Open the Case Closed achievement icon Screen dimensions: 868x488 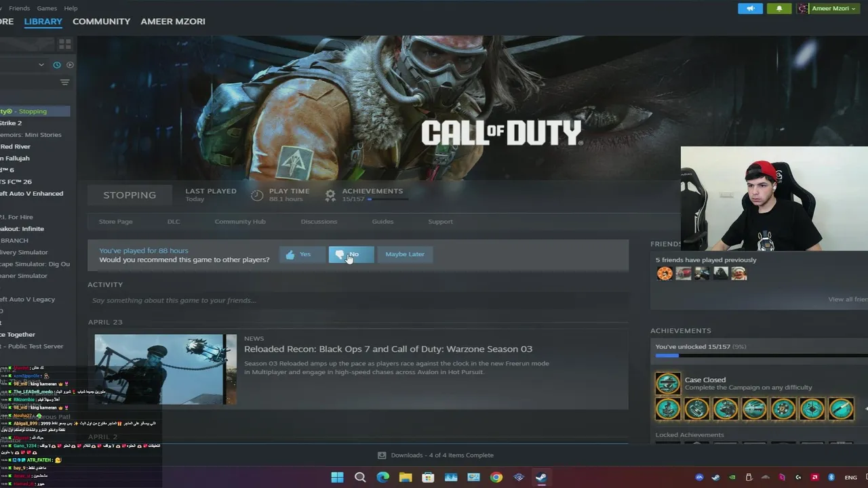pos(668,384)
